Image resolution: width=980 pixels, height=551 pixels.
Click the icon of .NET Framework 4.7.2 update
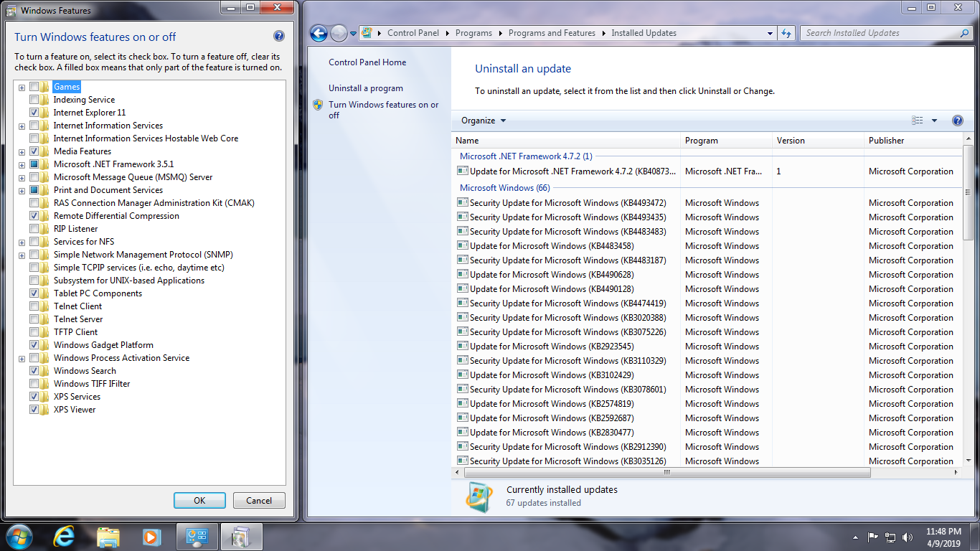(x=462, y=171)
